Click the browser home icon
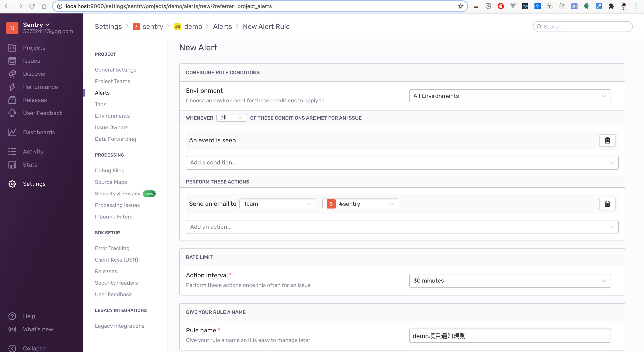The image size is (644, 352). 44,6
